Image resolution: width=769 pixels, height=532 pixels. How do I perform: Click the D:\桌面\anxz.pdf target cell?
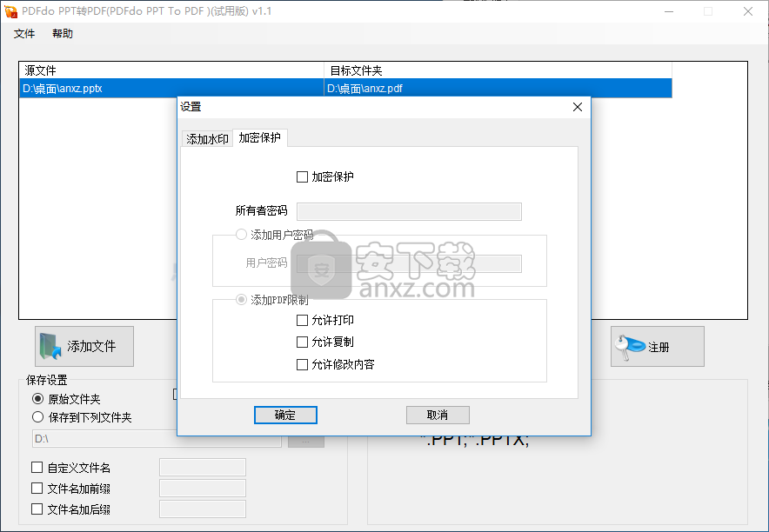[498, 88]
